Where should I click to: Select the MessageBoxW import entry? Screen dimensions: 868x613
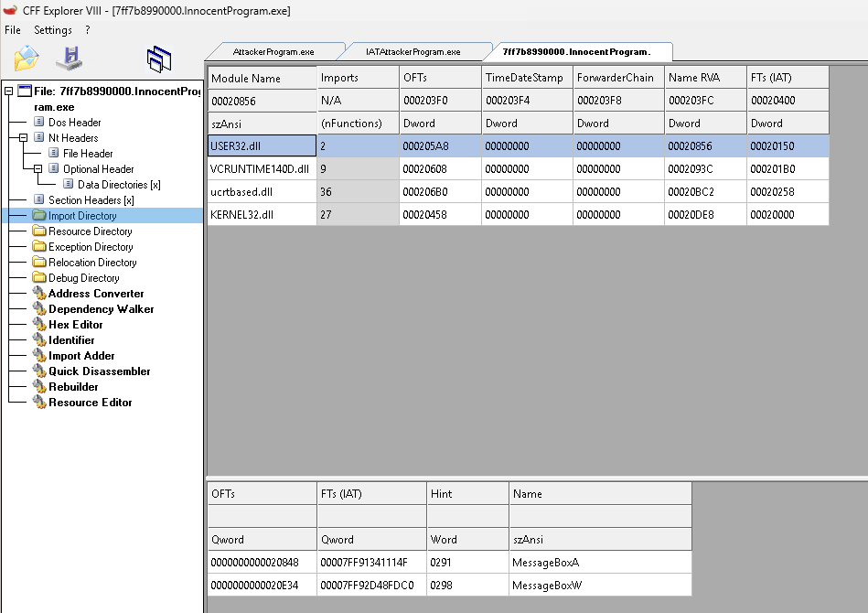[x=449, y=586]
